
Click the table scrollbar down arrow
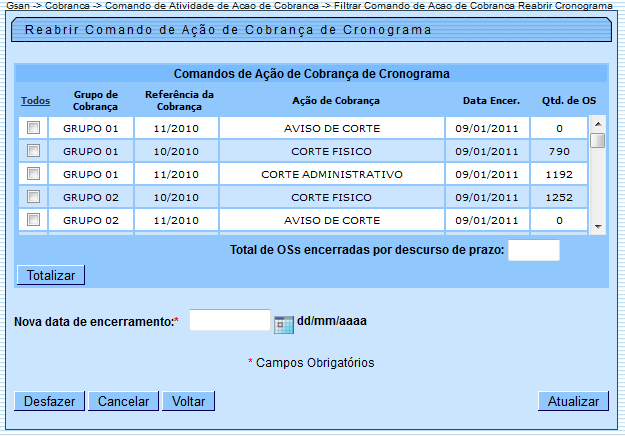597,227
